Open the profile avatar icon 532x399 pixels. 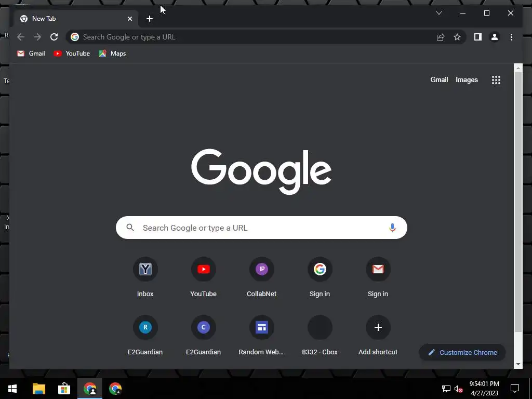[x=495, y=37]
